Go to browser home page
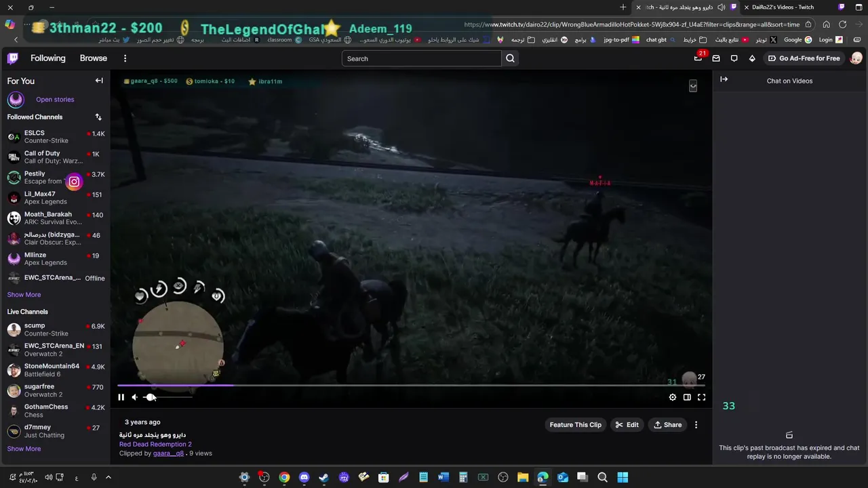This screenshot has height=488, width=868. click(826, 24)
